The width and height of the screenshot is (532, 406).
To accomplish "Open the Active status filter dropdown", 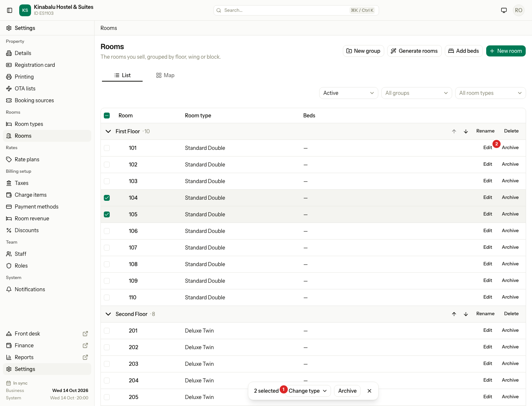I will [x=349, y=93].
